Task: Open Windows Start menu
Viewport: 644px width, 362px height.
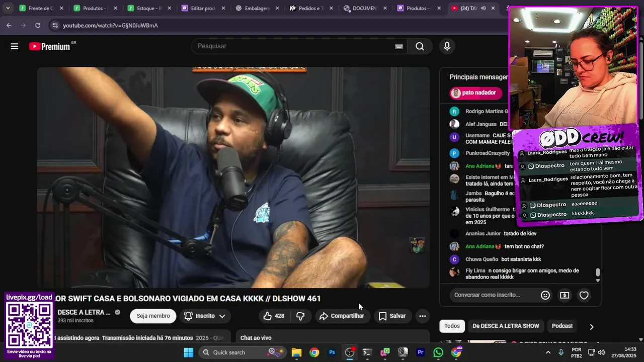Action: click(189, 352)
